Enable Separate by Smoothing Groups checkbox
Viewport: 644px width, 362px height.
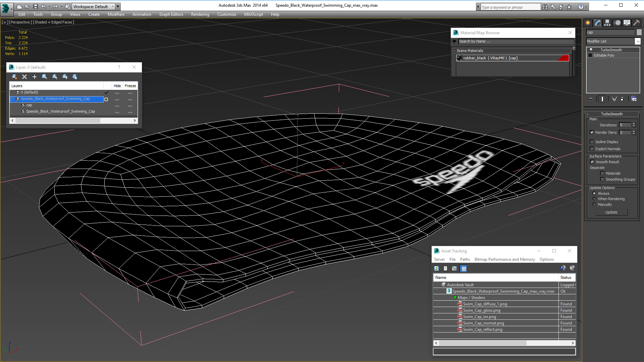pyautogui.click(x=602, y=179)
